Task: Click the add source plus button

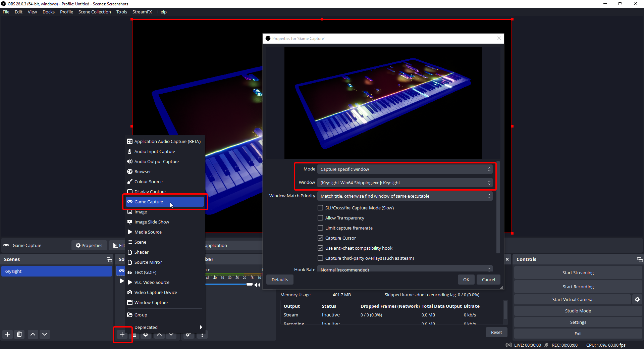Action: point(122,334)
